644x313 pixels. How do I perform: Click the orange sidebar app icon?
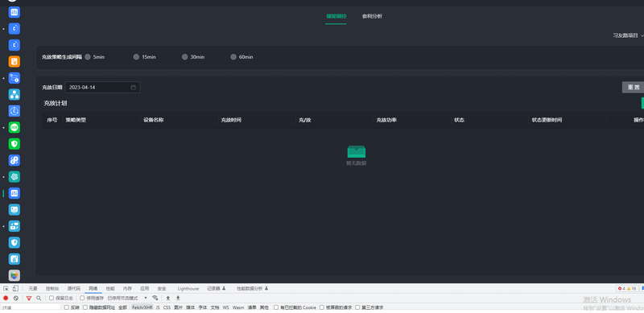(14, 62)
